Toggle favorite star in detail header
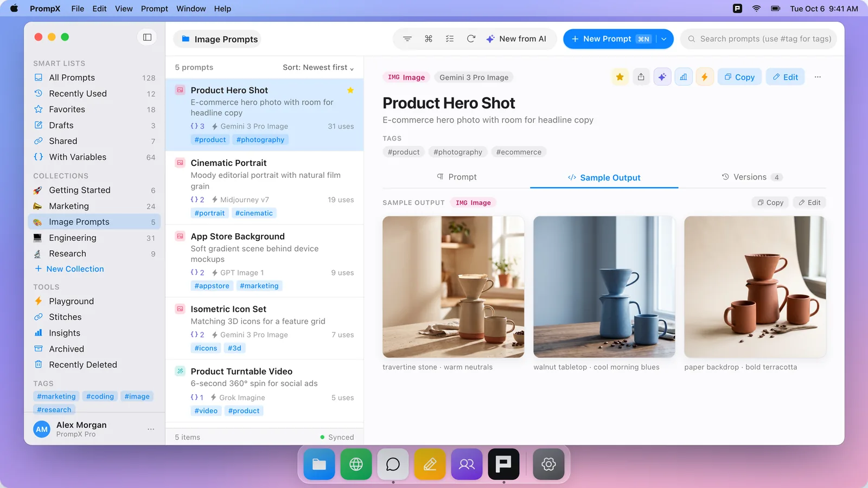The image size is (868, 488). pyautogui.click(x=620, y=77)
